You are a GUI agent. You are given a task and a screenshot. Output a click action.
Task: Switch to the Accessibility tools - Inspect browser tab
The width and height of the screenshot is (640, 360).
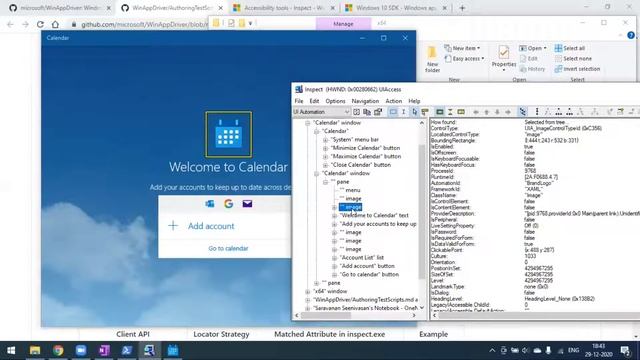tap(283, 8)
